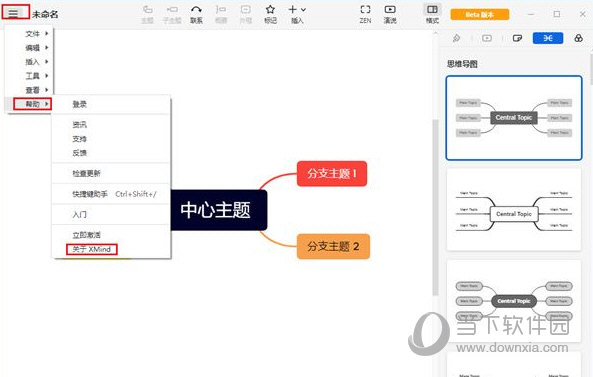The height and width of the screenshot is (377, 593).
Task: Open the 标记 marker star icon
Action: 270,14
